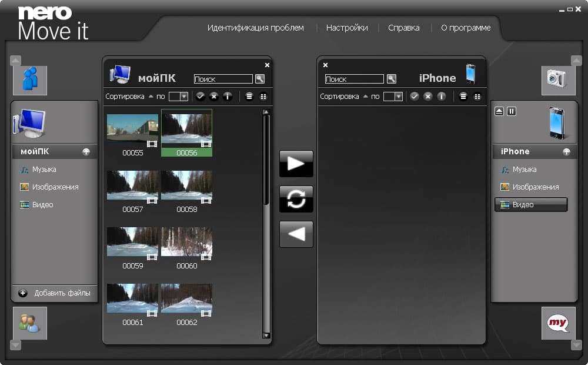588x365 pixels.
Task: Switch iPhone panel to grid view
Action: (x=477, y=97)
